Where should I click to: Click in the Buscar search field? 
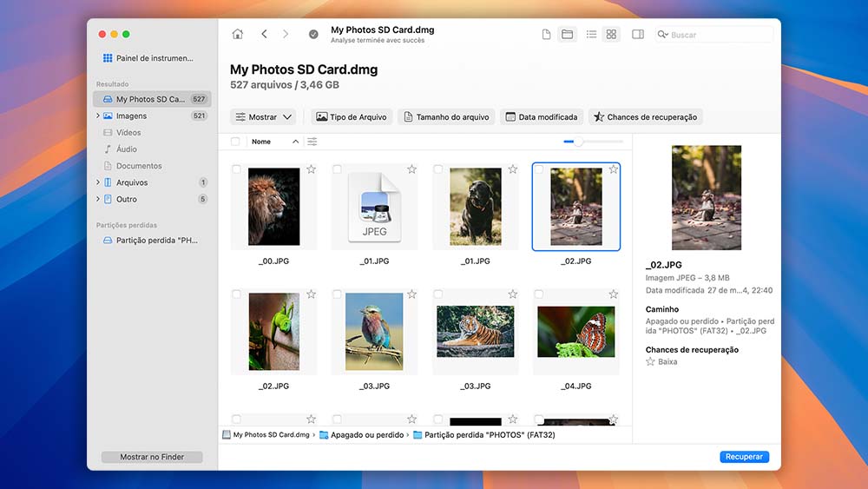point(714,35)
